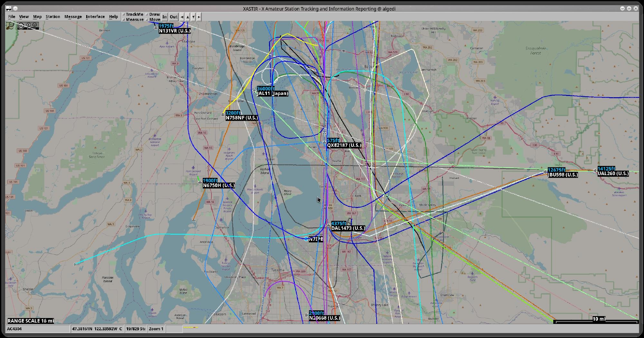Click the pan left arrow button
The height and width of the screenshot is (338, 644).
click(182, 17)
